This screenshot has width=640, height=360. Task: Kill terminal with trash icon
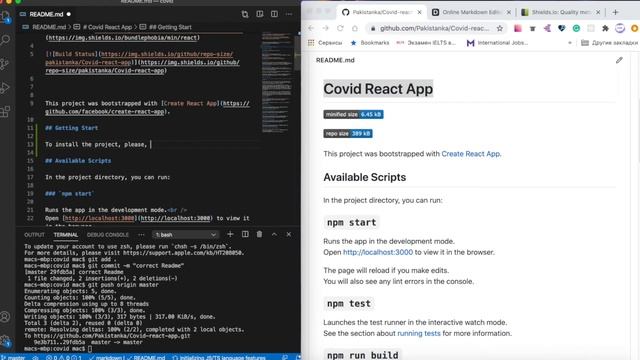(x=259, y=234)
